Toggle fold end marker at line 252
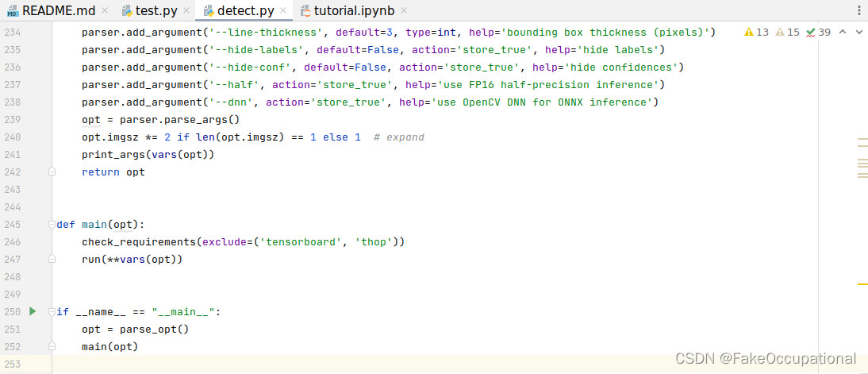This screenshot has width=868, height=374. (52, 346)
